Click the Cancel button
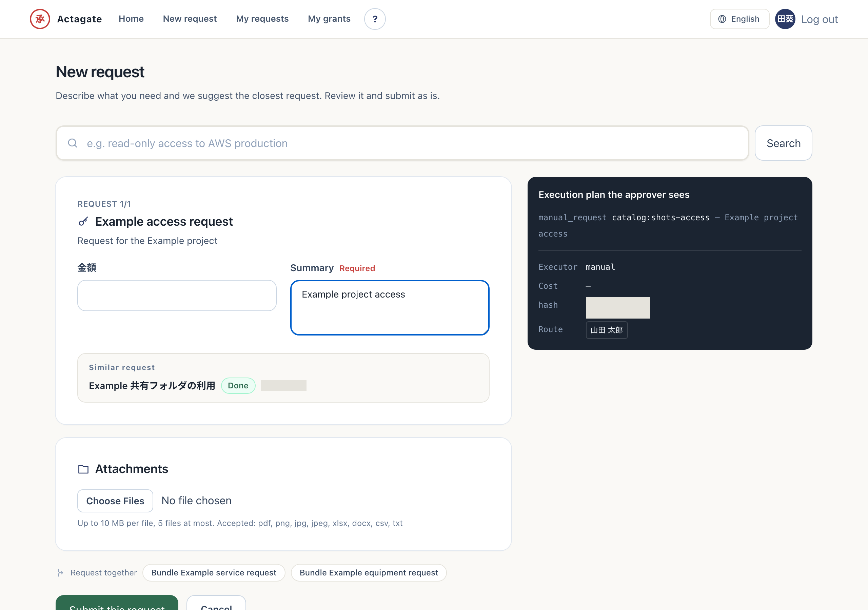868x610 pixels. (216, 603)
